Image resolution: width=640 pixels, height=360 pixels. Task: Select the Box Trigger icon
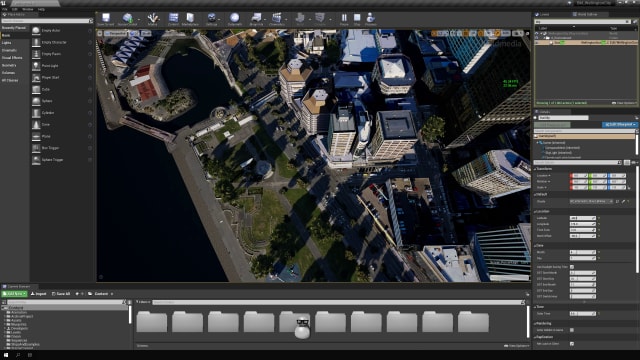click(36, 148)
